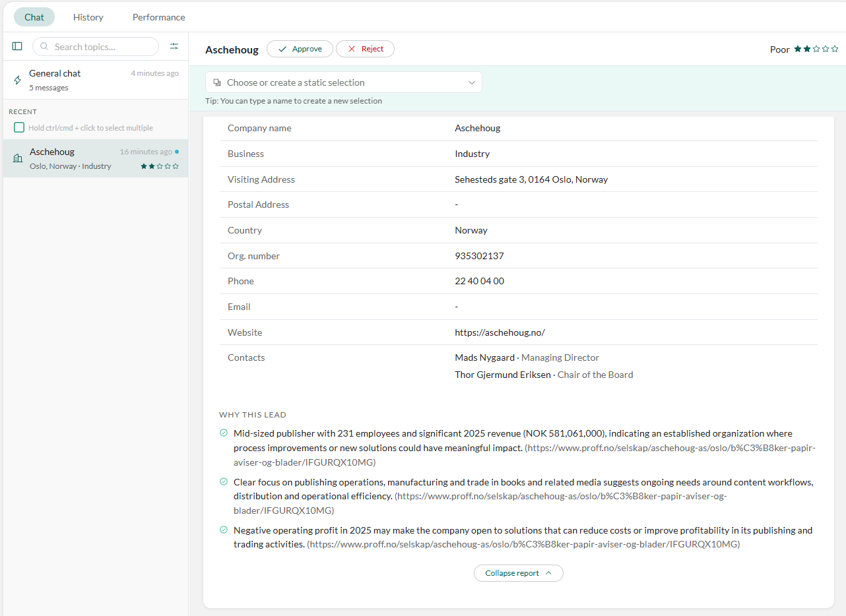Click the static selection list icon
Viewport: 846px width, 616px height.
pyautogui.click(x=217, y=82)
